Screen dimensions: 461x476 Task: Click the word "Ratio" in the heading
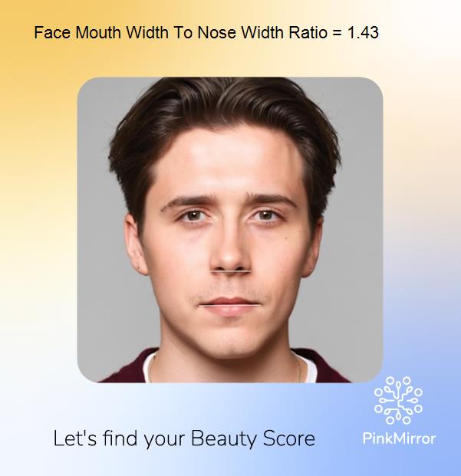[x=308, y=32]
